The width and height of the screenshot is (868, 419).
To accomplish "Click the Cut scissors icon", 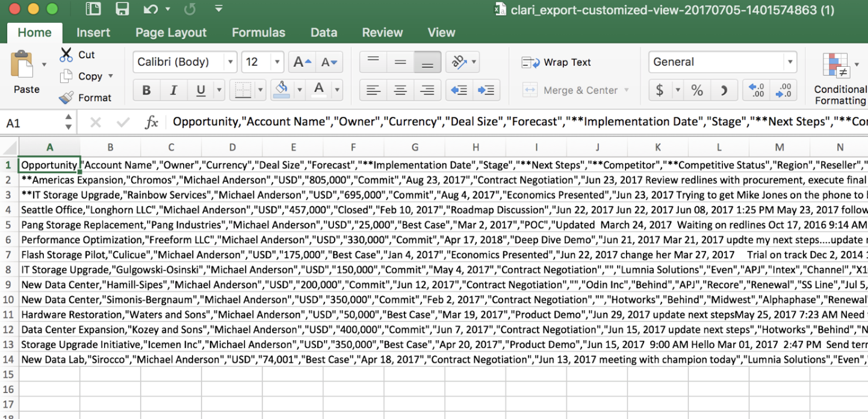I will click(x=66, y=54).
